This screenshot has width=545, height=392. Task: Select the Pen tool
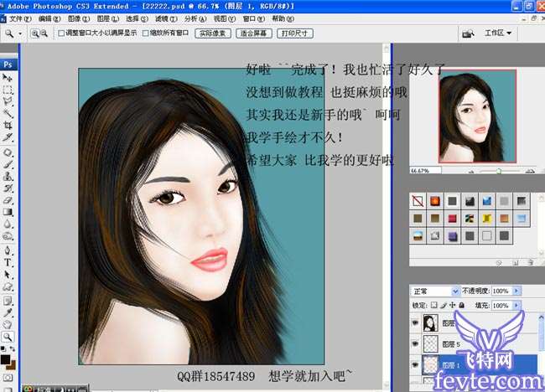coord(8,250)
